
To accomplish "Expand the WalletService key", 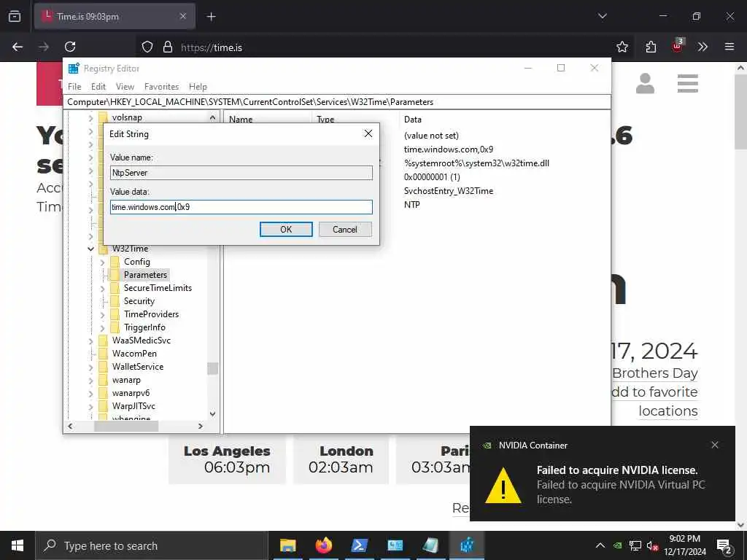I will click(91, 367).
